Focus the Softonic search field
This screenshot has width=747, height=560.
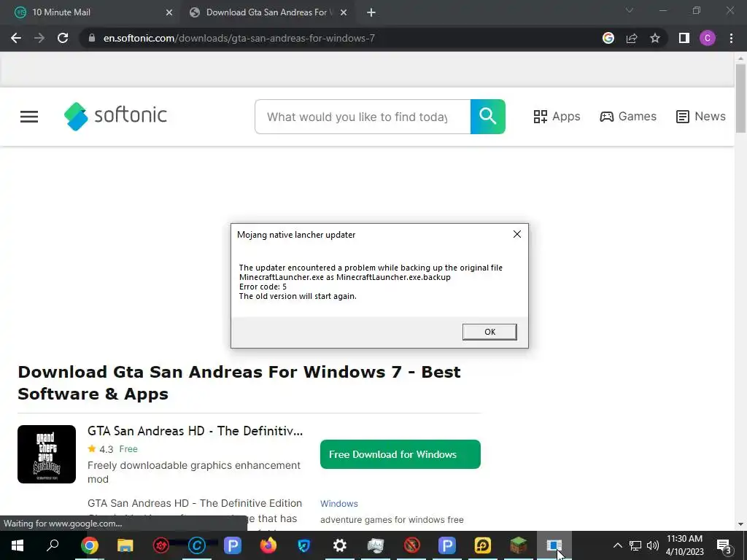pyautogui.click(x=363, y=117)
